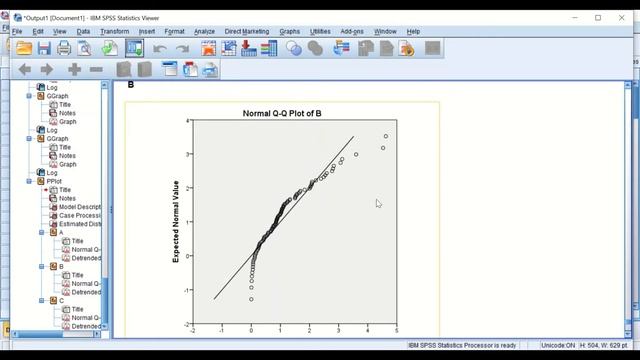Viewport: 640px width, 360px height.
Task: Expand outline item with plus icon
Action: pos(74,69)
